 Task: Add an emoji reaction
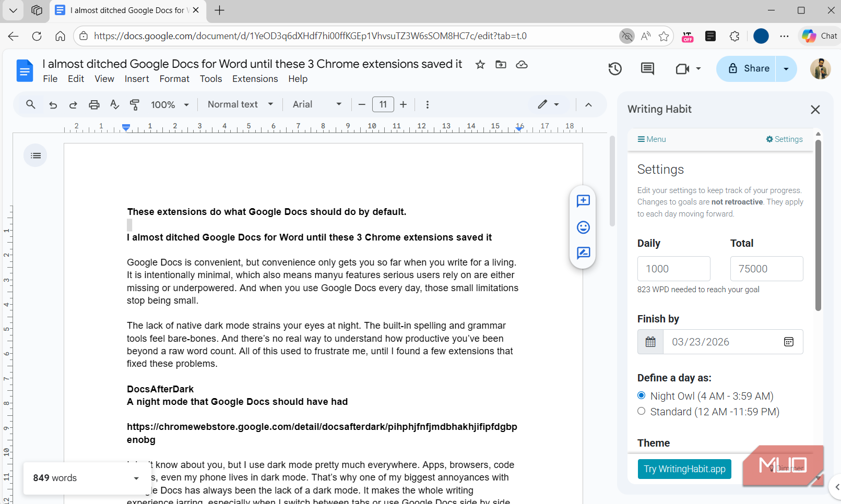[x=583, y=227]
